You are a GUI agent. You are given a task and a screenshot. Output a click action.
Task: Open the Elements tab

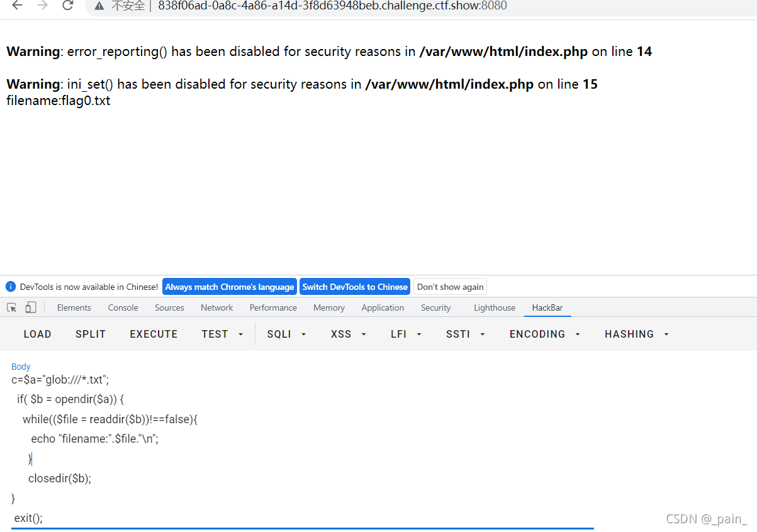tap(74, 308)
